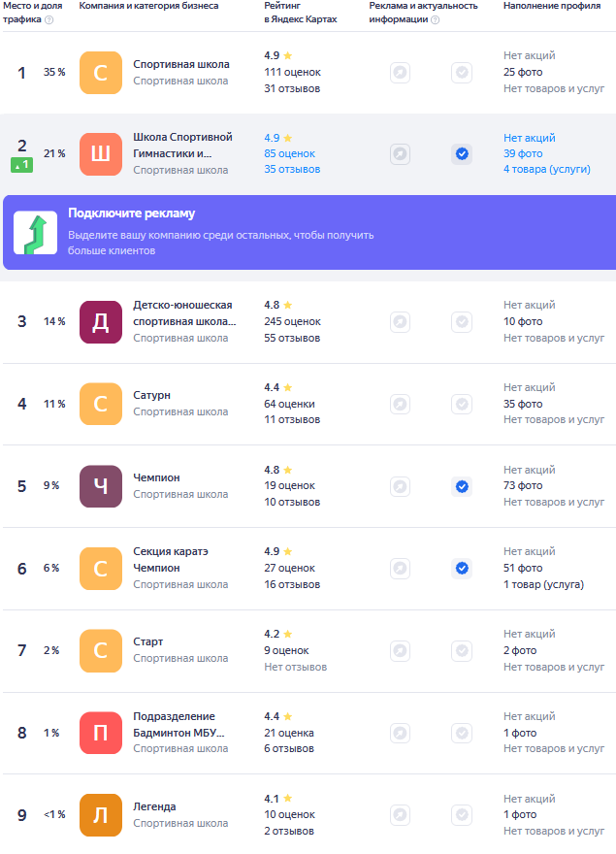
Task: Open the 'Подключите рекламу' banner heading
Action: click(x=131, y=213)
